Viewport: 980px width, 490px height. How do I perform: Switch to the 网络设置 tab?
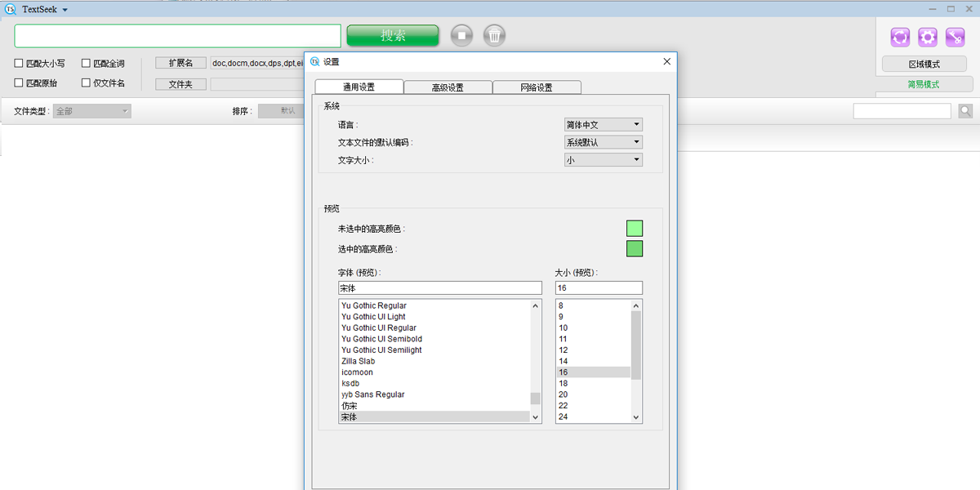[x=537, y=87]
